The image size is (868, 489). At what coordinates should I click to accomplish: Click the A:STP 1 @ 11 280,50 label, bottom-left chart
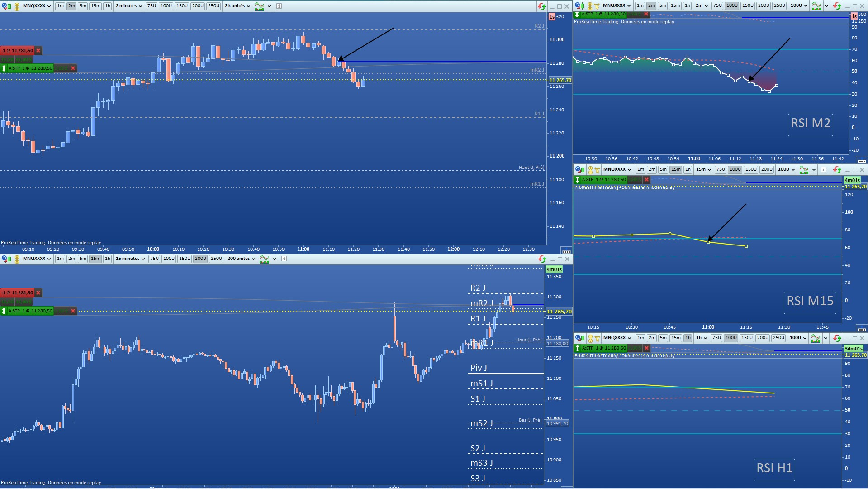(30, 311)
